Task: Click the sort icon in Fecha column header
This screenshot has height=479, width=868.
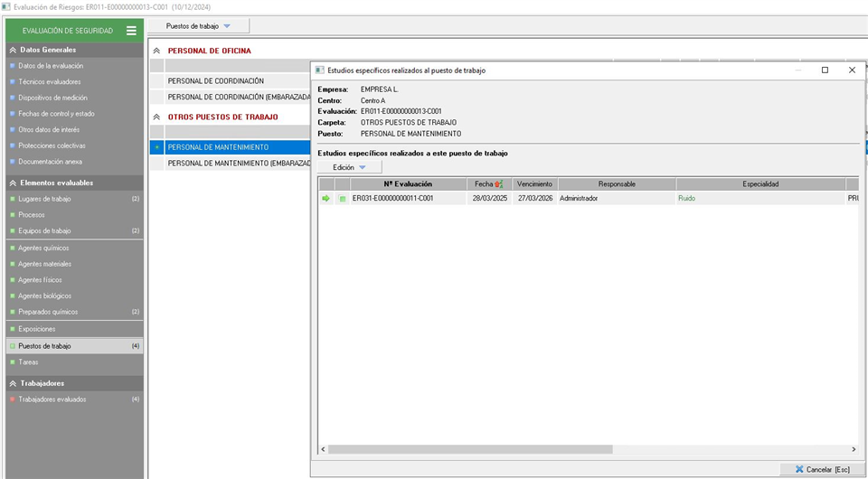Action: (498, 184)
